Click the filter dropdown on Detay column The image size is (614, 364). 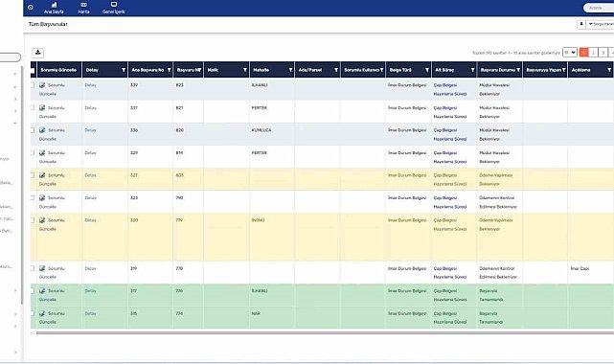tap(124, 70)
